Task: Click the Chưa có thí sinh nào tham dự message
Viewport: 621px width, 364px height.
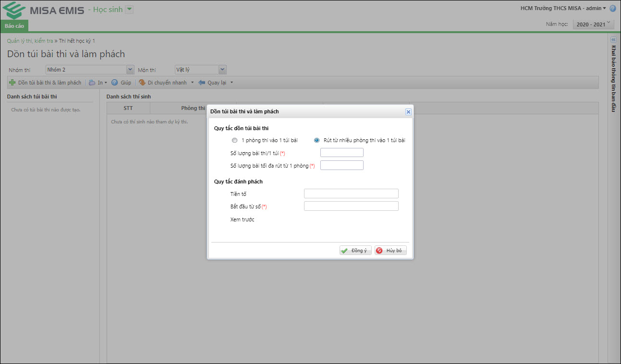Action: (149, 121)
